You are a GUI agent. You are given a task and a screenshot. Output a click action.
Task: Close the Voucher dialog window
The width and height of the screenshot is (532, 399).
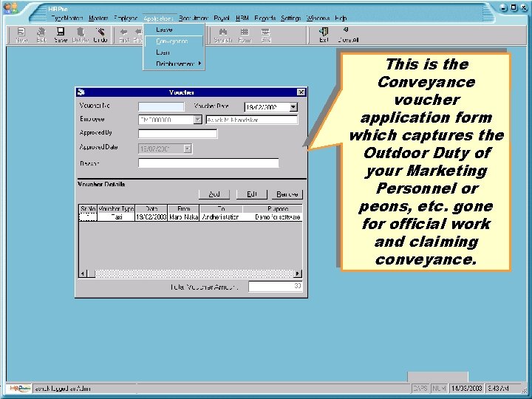pyautogui.click(x=301, y=92)
